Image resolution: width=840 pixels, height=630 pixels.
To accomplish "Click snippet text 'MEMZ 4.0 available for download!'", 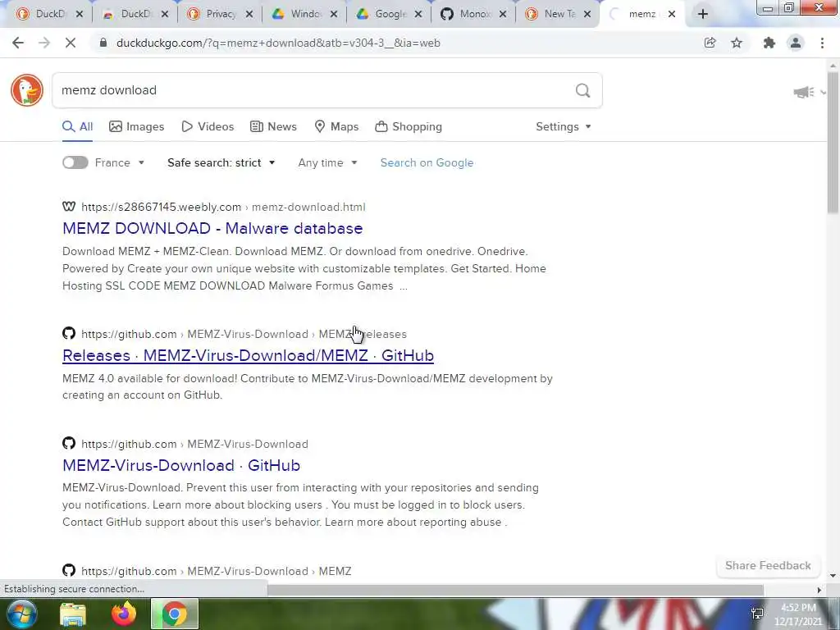I will coord(149,378).
